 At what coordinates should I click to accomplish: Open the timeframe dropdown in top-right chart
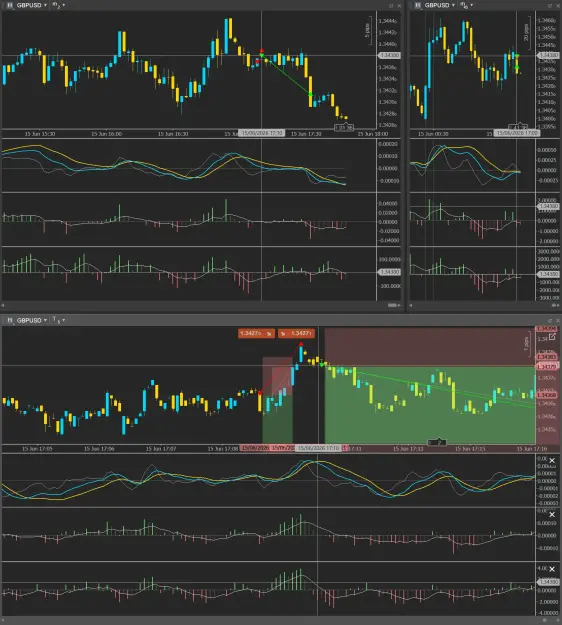[467, 5]
